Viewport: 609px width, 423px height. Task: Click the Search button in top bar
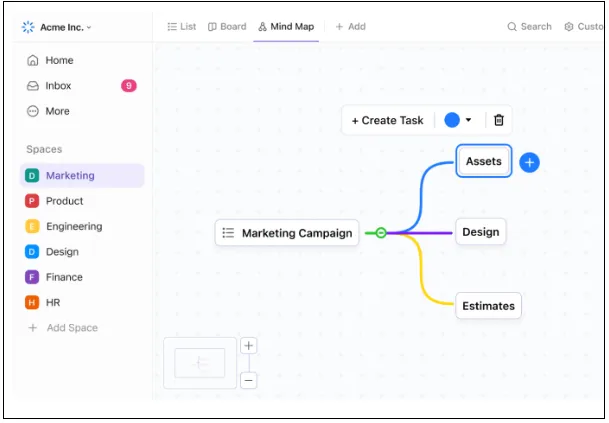click(529, 26)
